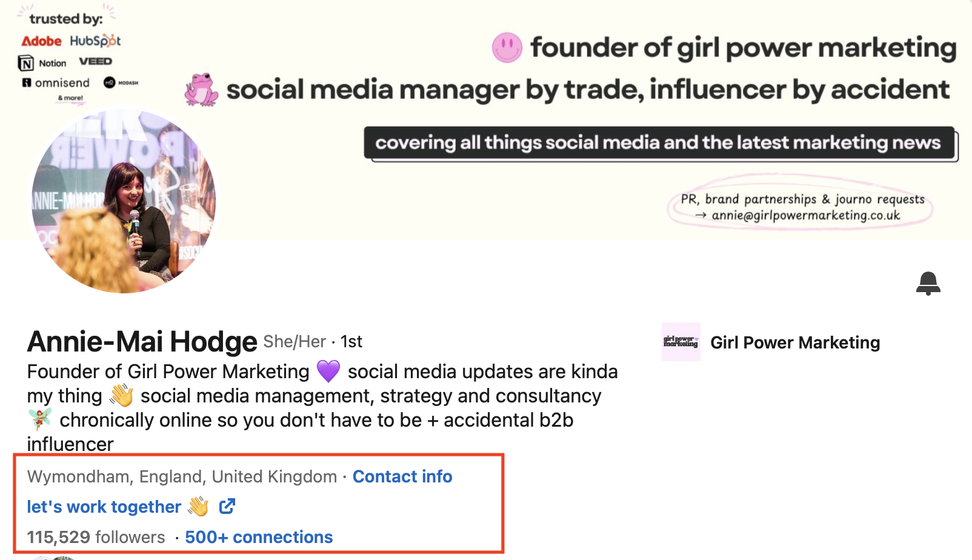Click the omnisend logo in the banner
The height and width of the screenshot is (560, 972).
point(56,82)
